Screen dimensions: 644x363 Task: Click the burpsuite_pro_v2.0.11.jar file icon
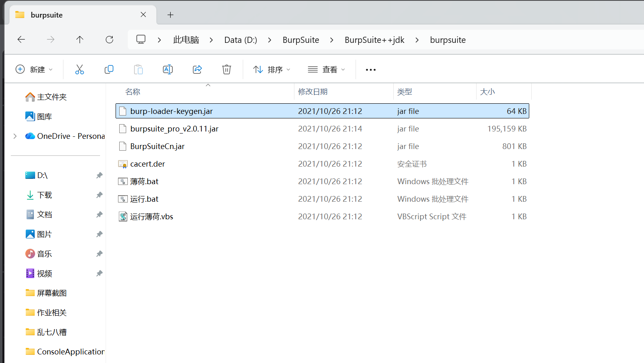[123, 129]
